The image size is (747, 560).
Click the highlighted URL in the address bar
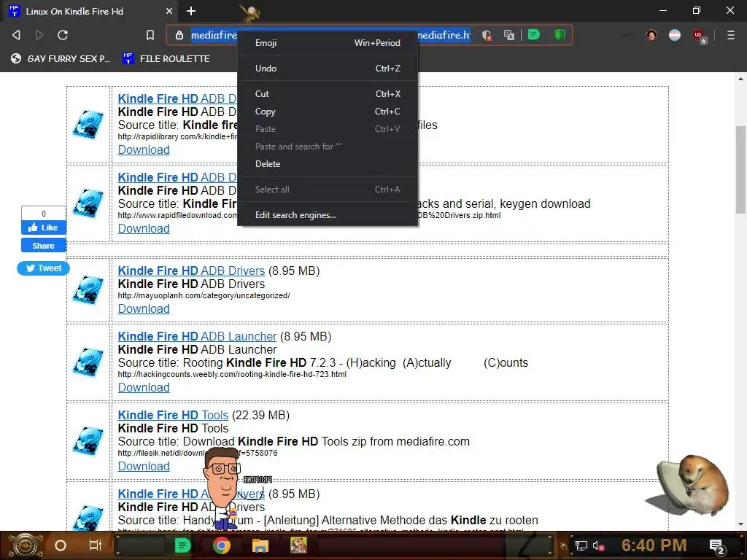pos(330,35)
